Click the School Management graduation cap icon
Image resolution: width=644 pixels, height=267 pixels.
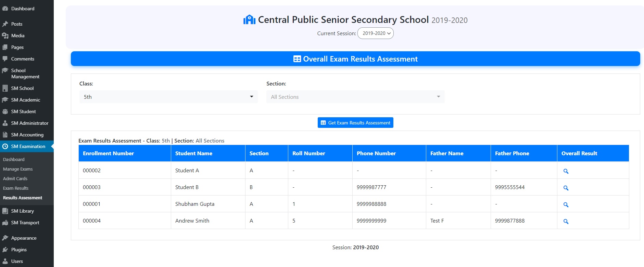coord(5,70)
